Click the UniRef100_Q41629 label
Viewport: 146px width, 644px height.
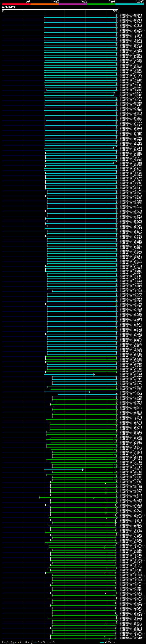[x=131, y=75]
